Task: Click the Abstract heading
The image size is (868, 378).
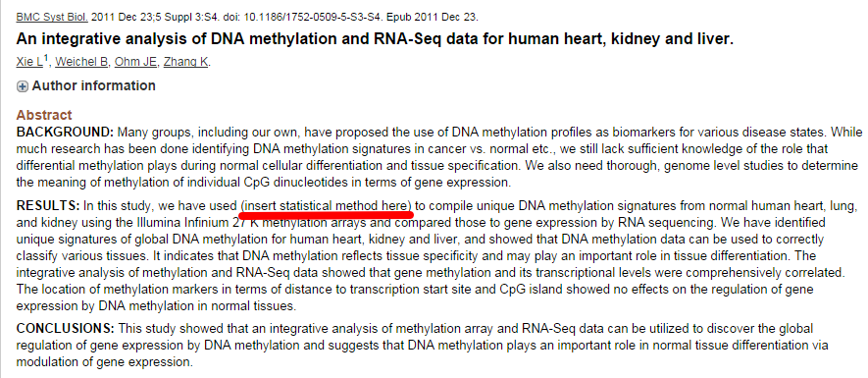Action: 44,115
